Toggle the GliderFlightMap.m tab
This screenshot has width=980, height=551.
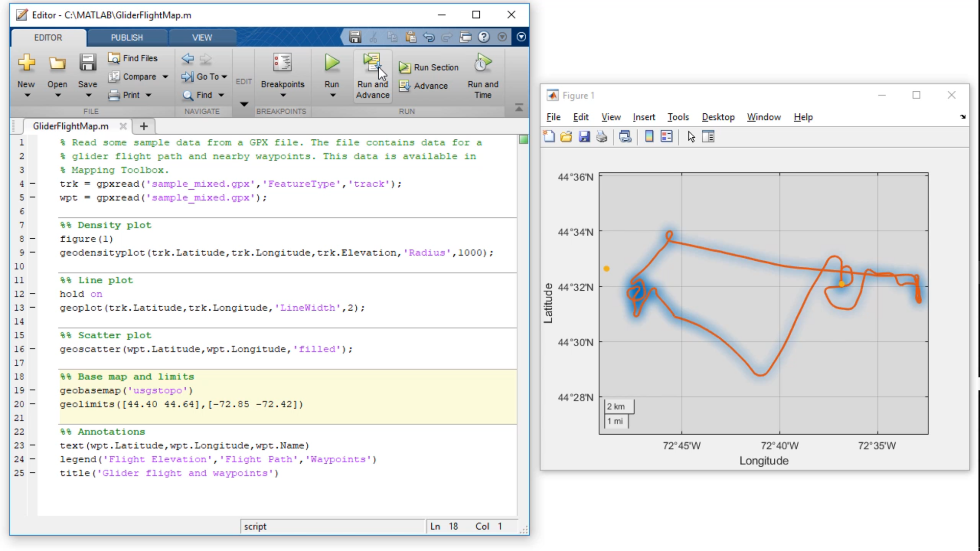(x=70, y=127)
